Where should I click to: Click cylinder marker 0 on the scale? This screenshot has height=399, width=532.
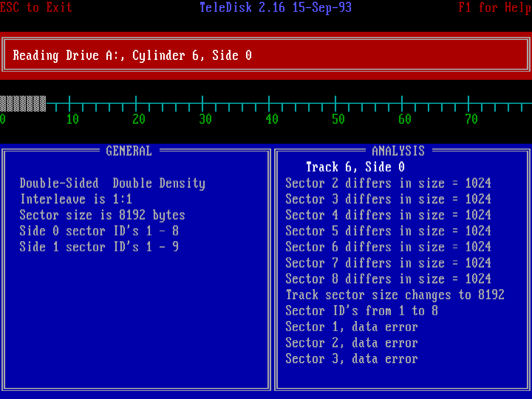click(3, 119)
